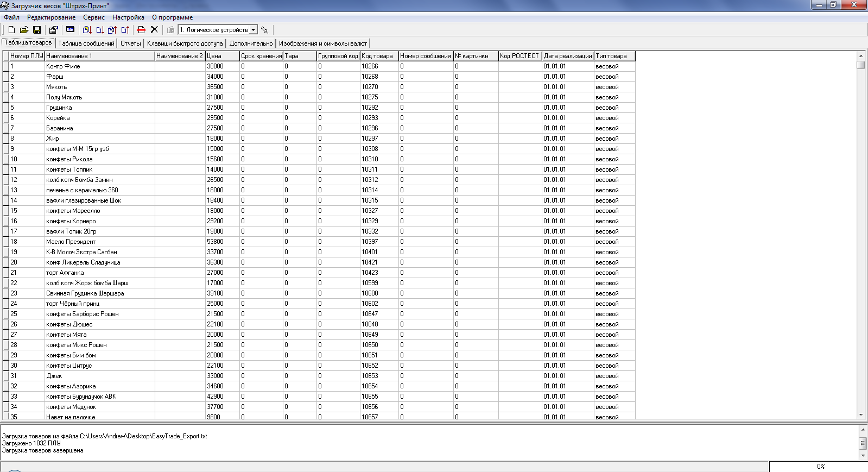868x472 pixels.
Task: Click the table vertical scrollbar thumb
Action: click(861, 65)
